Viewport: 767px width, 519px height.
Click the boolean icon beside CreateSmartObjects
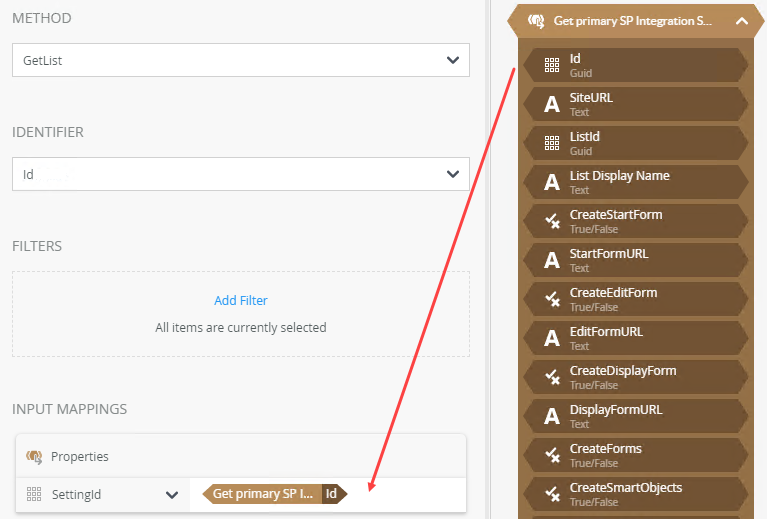[x=552, y=495]
